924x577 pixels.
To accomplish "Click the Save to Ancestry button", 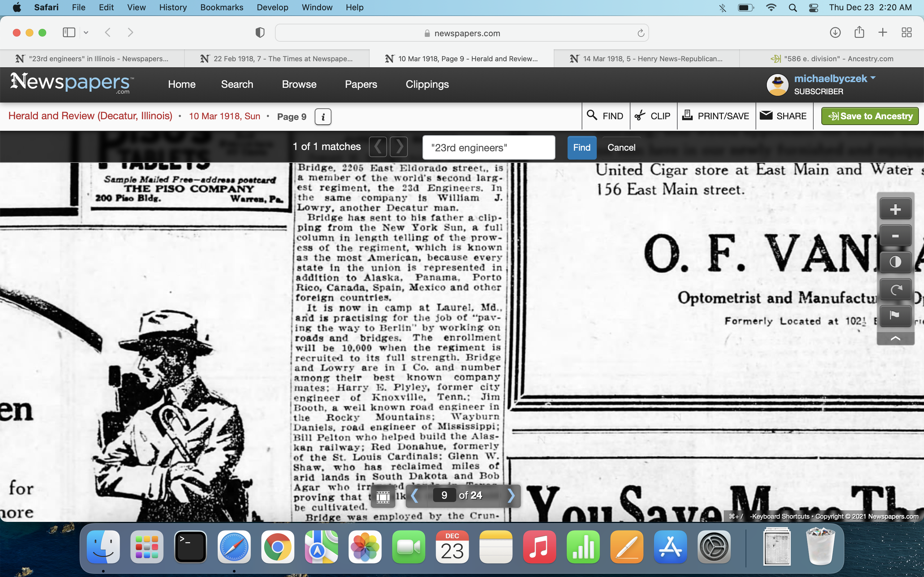I will pyautogui.click(x=869, y=116).
